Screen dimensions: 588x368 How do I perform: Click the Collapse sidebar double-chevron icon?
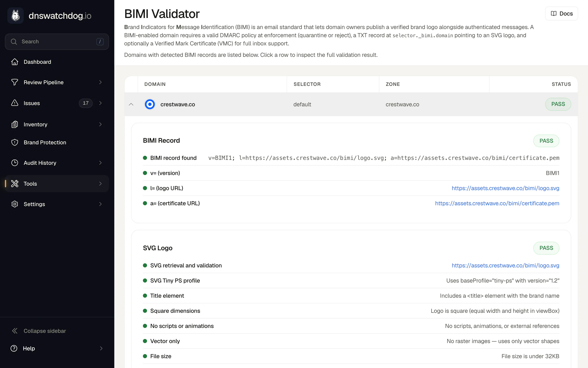coord(14,331)
